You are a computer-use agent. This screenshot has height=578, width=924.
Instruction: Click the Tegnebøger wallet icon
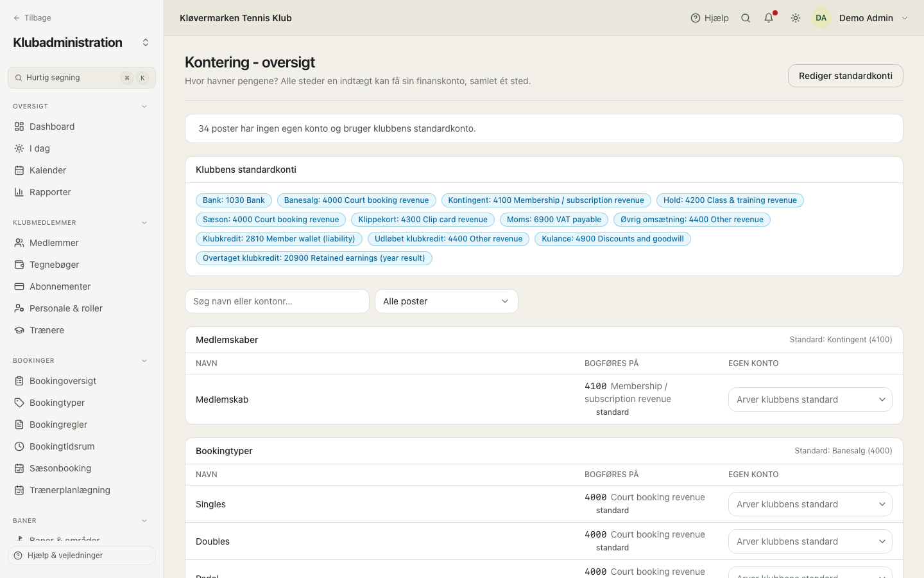(x=19, y=265)
